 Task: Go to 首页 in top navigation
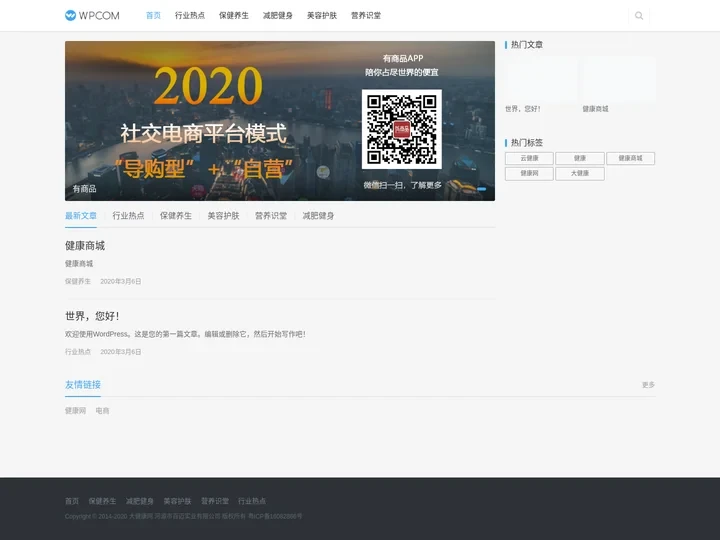[153, 16]
